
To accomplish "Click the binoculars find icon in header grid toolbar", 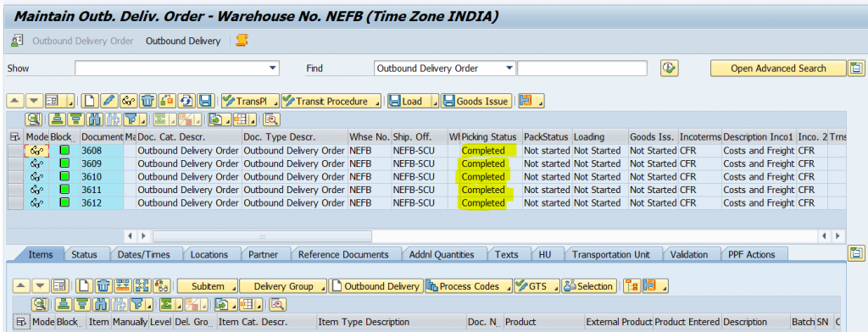I will pos(95,119).
